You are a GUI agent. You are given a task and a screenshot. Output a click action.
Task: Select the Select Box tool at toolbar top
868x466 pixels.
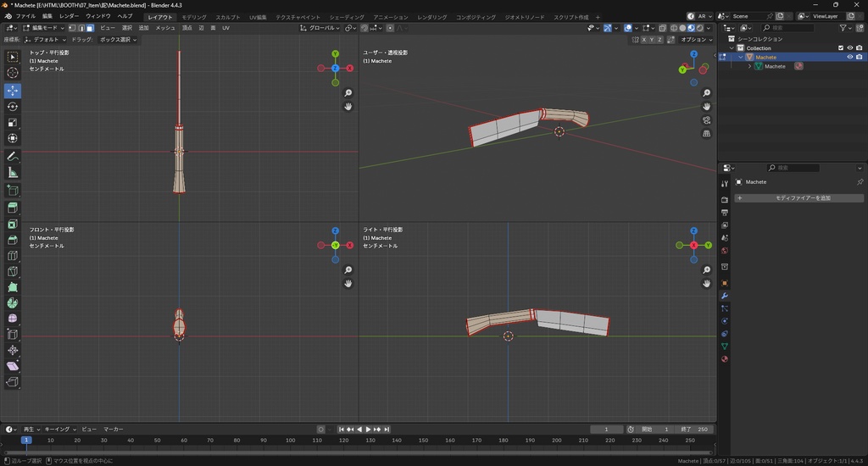click(12, 57)
